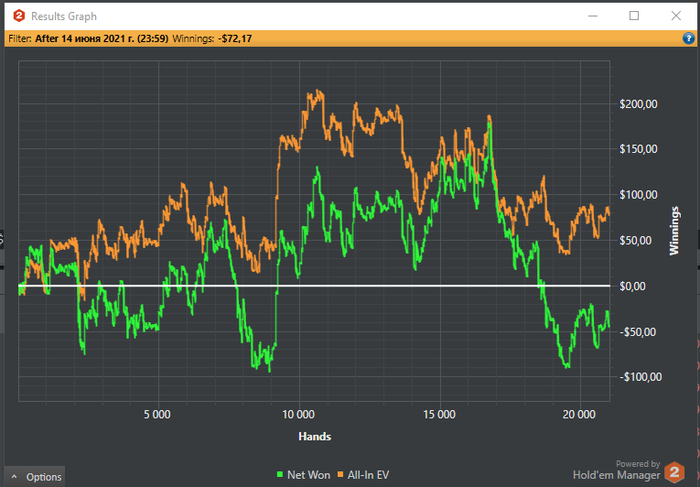The height and width of the screenshot is (487, 700).
Task: Click the vertical Winnings axis title
Action: (674, 231)
